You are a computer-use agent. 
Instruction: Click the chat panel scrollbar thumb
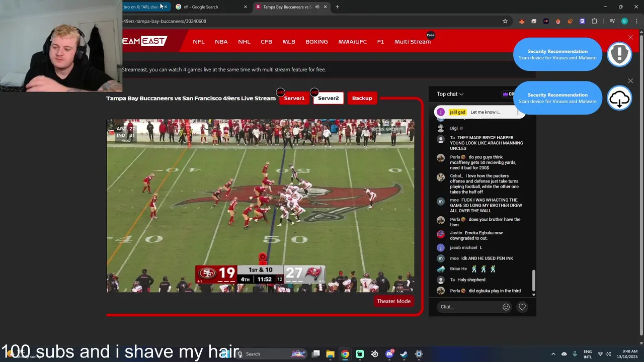coord(534,280)
